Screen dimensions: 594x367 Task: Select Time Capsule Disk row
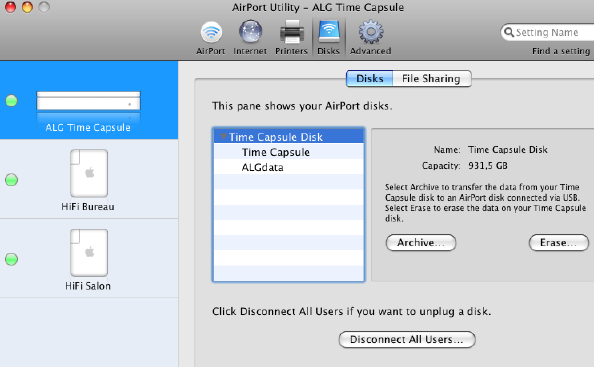[x=289, y=136]
